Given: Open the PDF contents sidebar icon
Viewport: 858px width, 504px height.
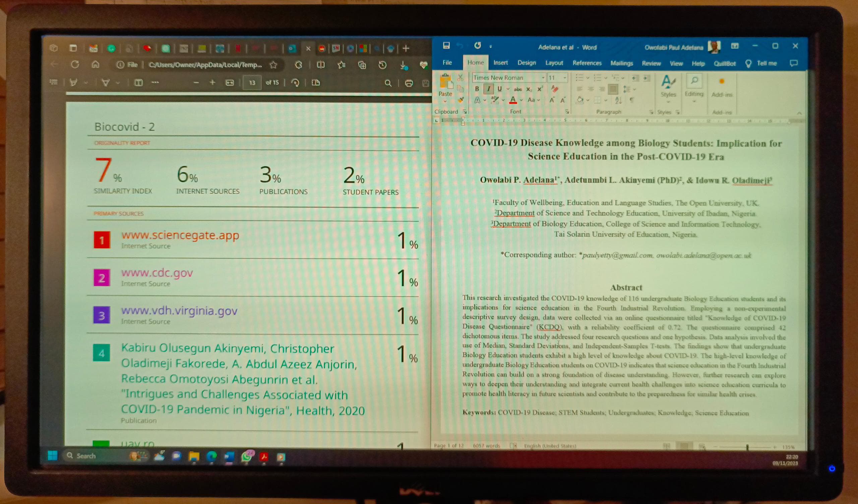Looking at the screenshot, I should [x=53, y=82].
